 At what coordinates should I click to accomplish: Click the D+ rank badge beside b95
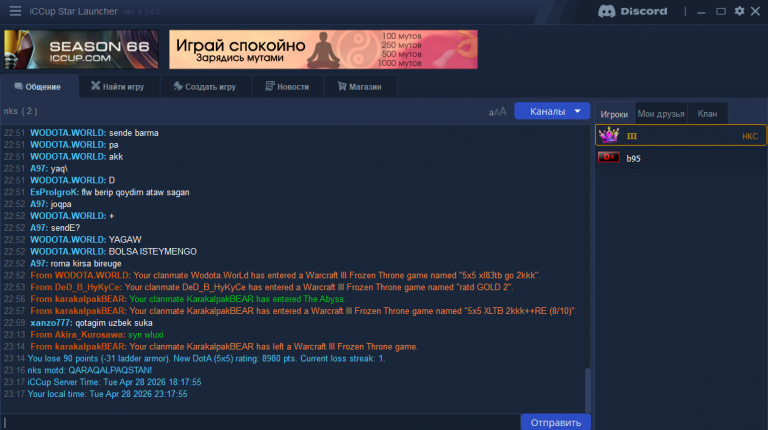coord(609,158)
